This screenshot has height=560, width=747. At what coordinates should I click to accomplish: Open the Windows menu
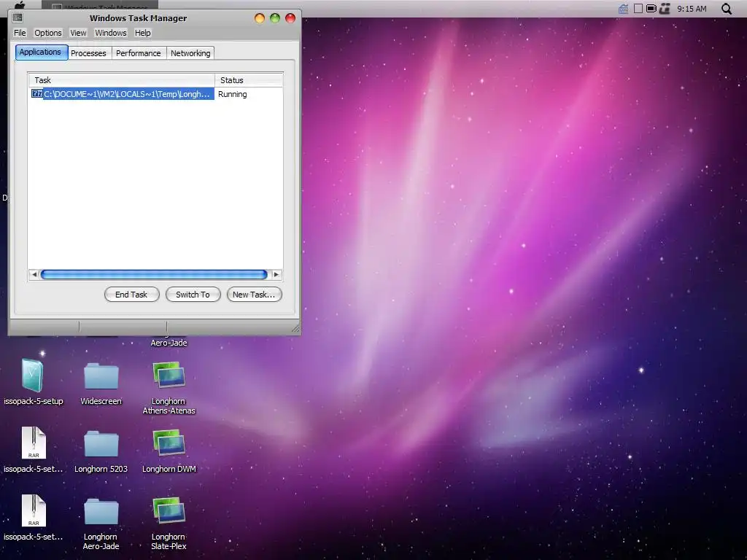pos(111,33)
